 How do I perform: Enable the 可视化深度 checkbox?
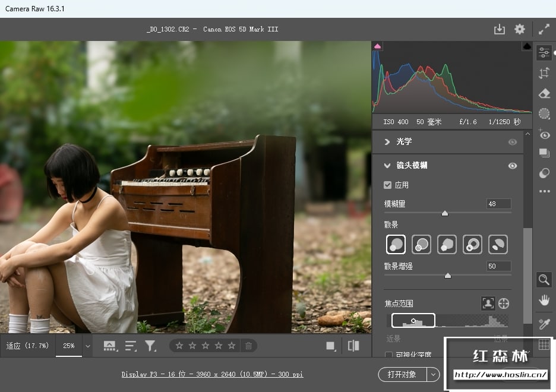pos(388,355)
